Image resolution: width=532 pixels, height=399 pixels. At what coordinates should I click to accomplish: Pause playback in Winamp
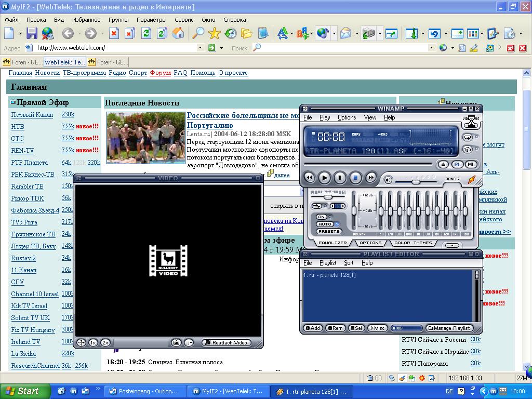click(x=340, y=178)
